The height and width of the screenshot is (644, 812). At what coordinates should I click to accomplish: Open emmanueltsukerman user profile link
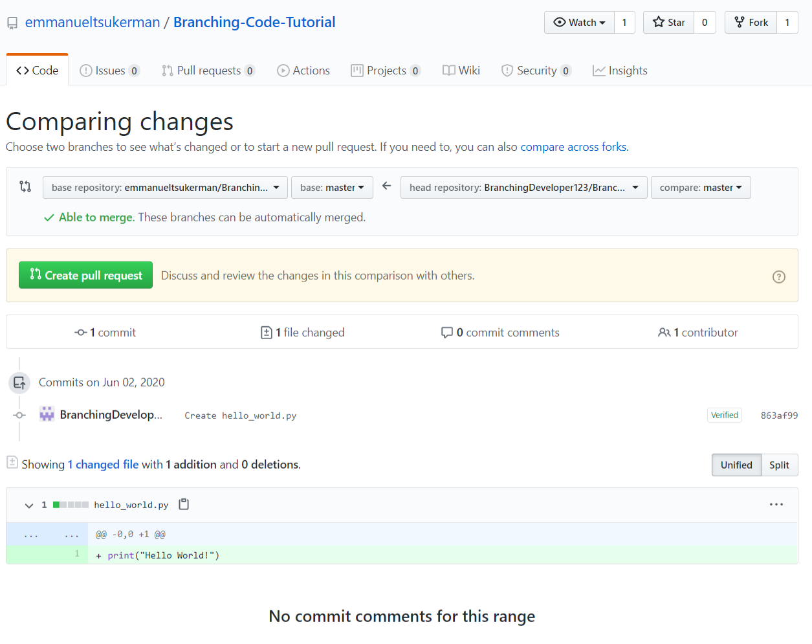click(x=93, y=23)
